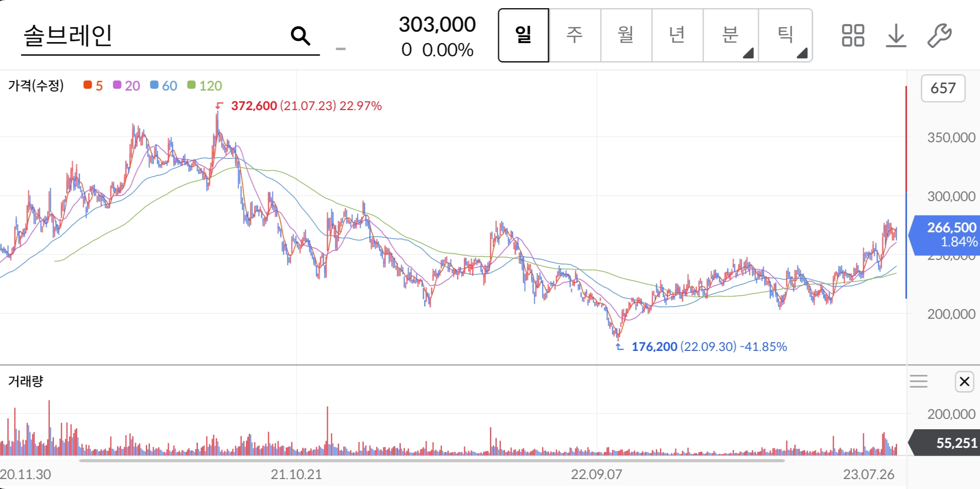This screenshot has width=980, height=489.
Task: Open the grid layout icon
Action: pyautogui.click(x=853, y=35)
